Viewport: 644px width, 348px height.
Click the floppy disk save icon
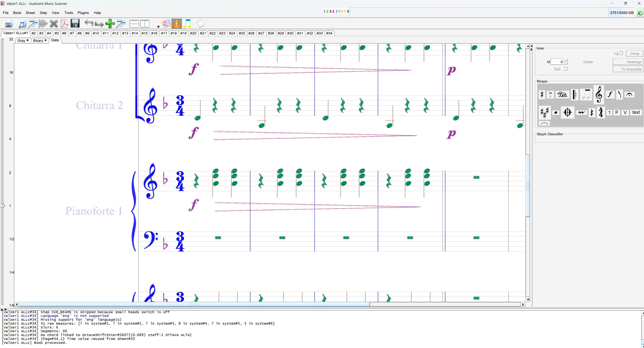[75, 24]
